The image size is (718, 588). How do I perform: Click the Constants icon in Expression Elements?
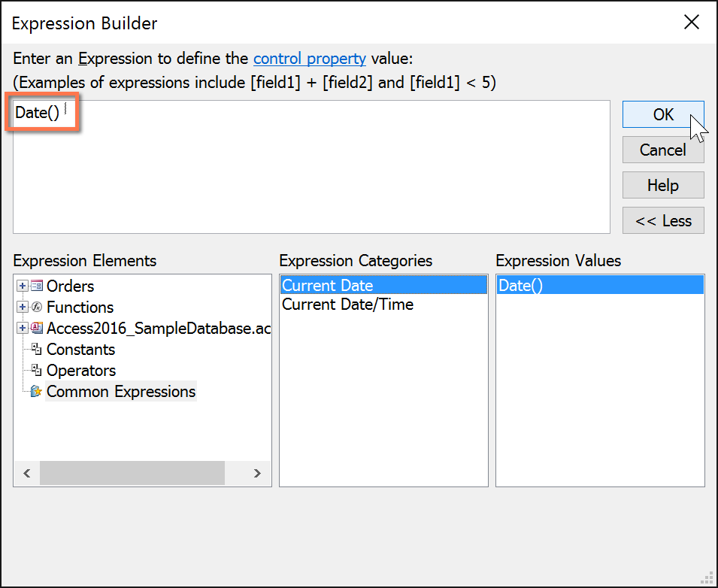(x=36, y=350)
